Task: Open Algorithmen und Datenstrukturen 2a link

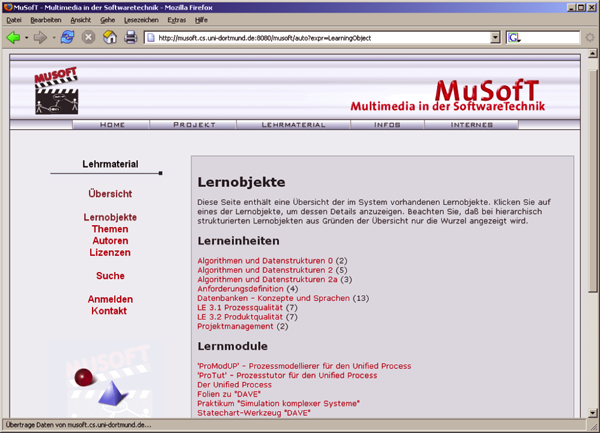Action: [267, 280]
